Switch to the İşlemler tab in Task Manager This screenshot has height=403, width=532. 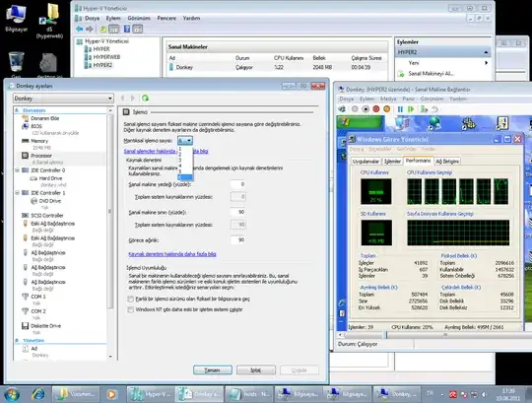(x=392, y=162)
